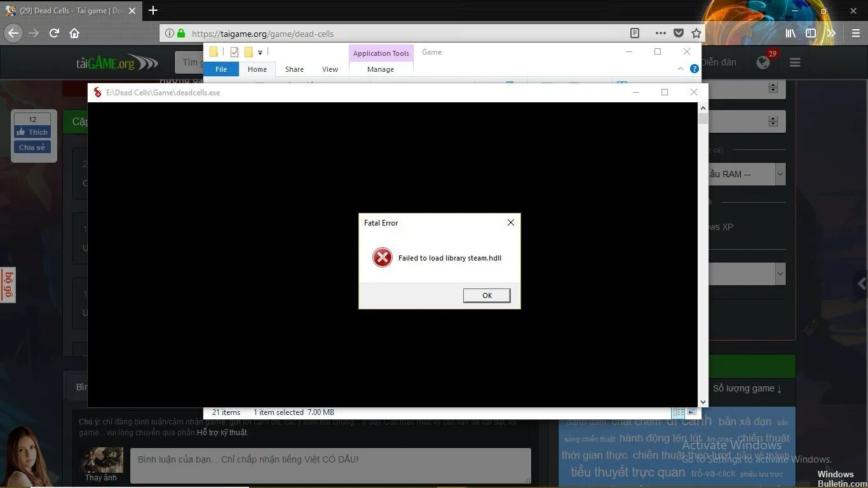The image size is (868, 488).
Task: Click the deadcells.exe window icon
Action: click(97, 92)
